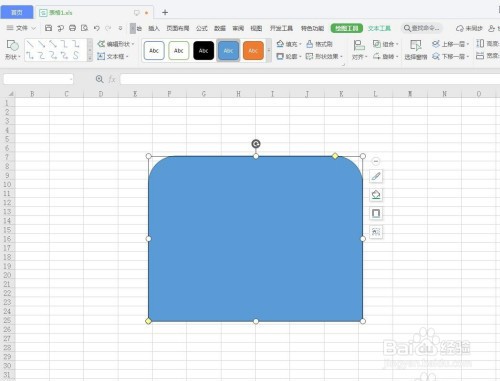Click the floating outline icon beside shape
Viewport: 500px width, 381px height.
(376, 213)
